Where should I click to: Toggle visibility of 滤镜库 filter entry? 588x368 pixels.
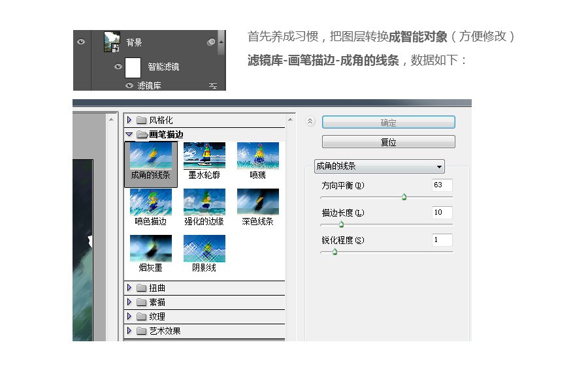point(129,85)
